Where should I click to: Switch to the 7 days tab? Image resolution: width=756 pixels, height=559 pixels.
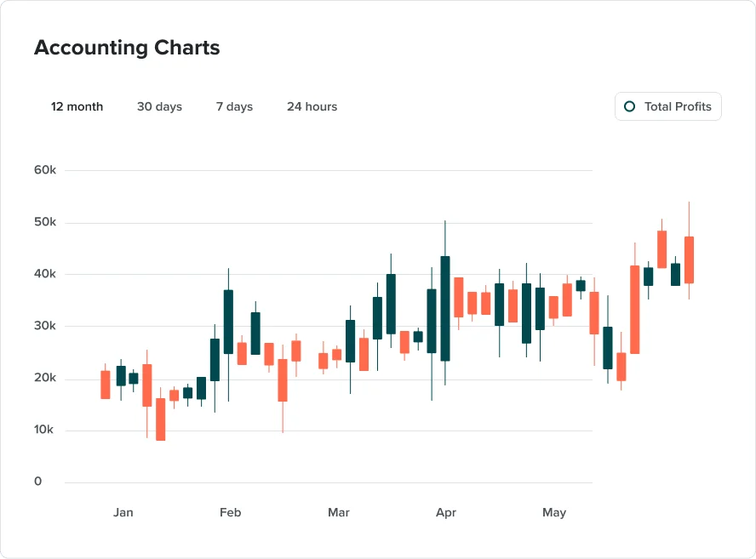(x=234, y=106)
